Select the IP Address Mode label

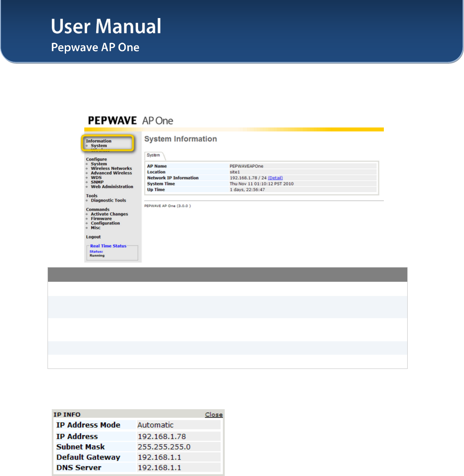(88, 425)
